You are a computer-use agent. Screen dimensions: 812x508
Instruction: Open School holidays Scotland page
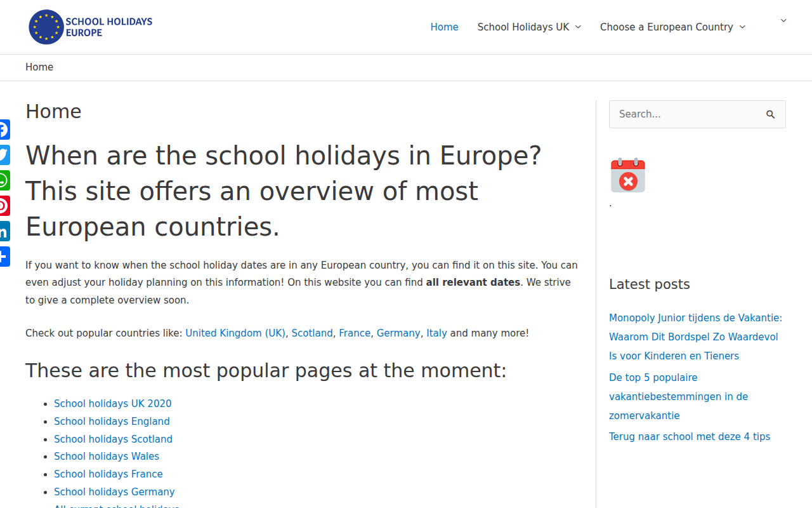tap(113, 439)
